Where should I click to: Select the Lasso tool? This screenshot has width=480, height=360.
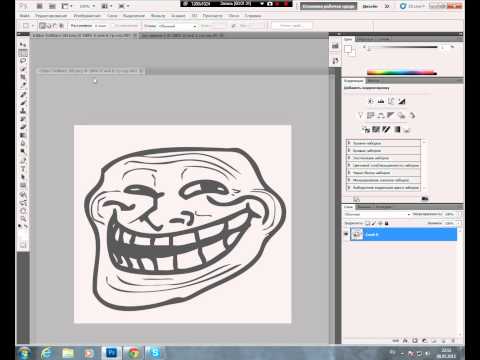coord(23,61)
